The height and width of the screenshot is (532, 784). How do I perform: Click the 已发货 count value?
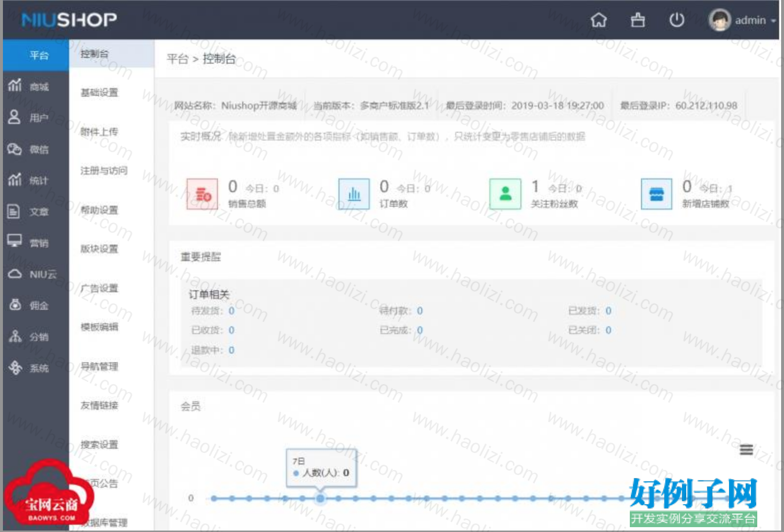tap(608, 311)
